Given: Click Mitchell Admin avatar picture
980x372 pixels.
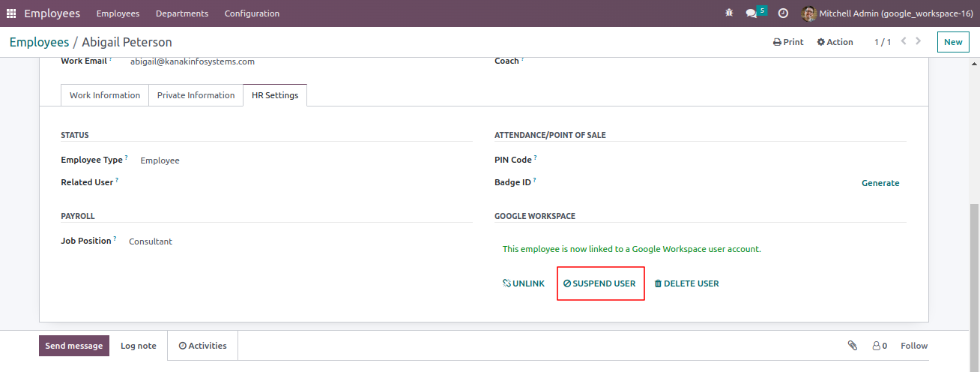Looking at the screenshot, I should [x=808, y=13].
